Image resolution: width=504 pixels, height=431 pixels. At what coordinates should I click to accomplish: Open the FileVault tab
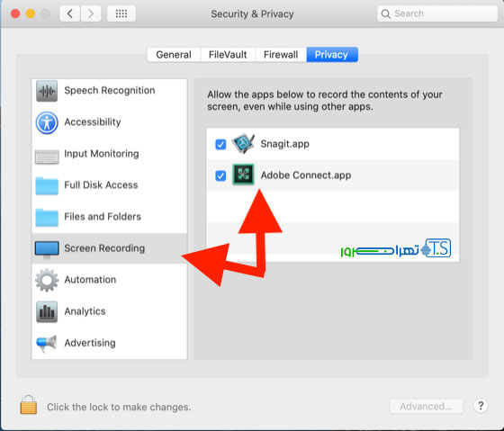pos(228,55)
